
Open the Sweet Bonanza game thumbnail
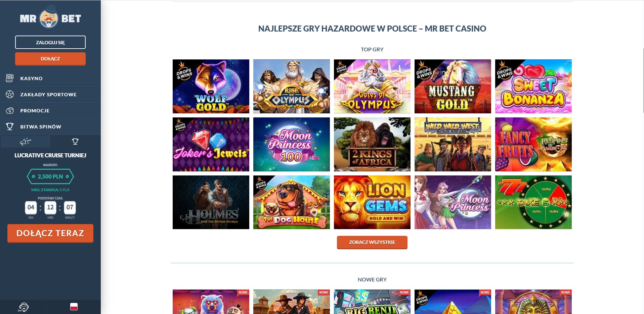(533, 86)
